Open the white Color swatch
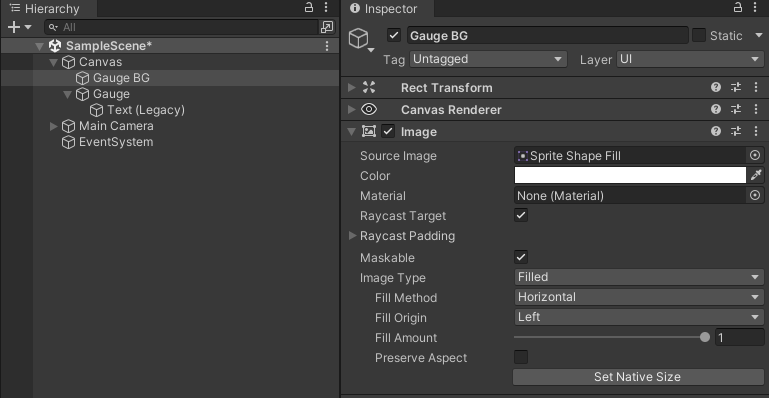Image resolution: width=769 pixels, height=398 pixels. tap(630, 175)
